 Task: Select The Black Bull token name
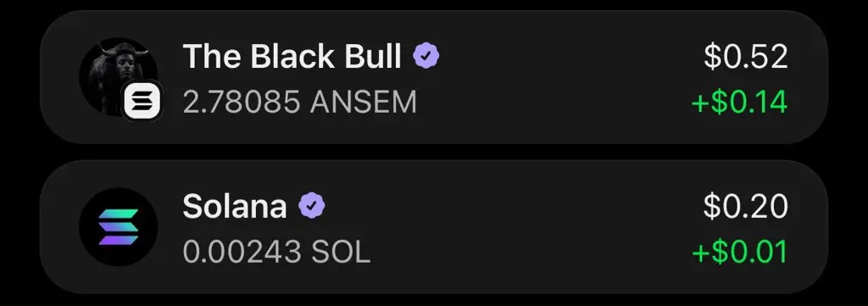pyautogui.click(x=292, y=56)
